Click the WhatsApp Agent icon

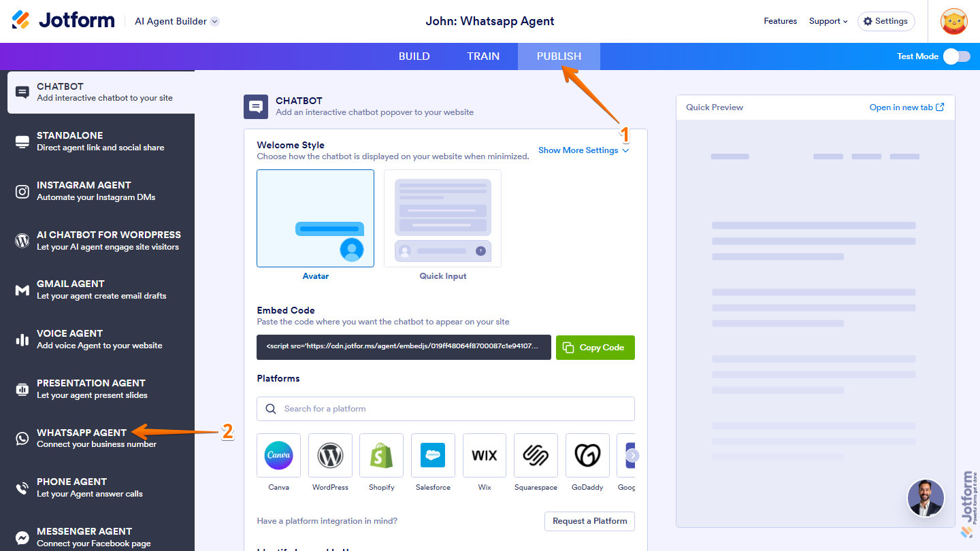click(22, 438)
